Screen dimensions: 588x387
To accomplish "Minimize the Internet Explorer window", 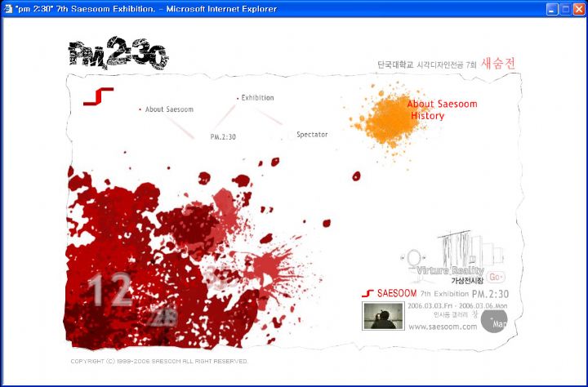I will [x=551, y=9].
